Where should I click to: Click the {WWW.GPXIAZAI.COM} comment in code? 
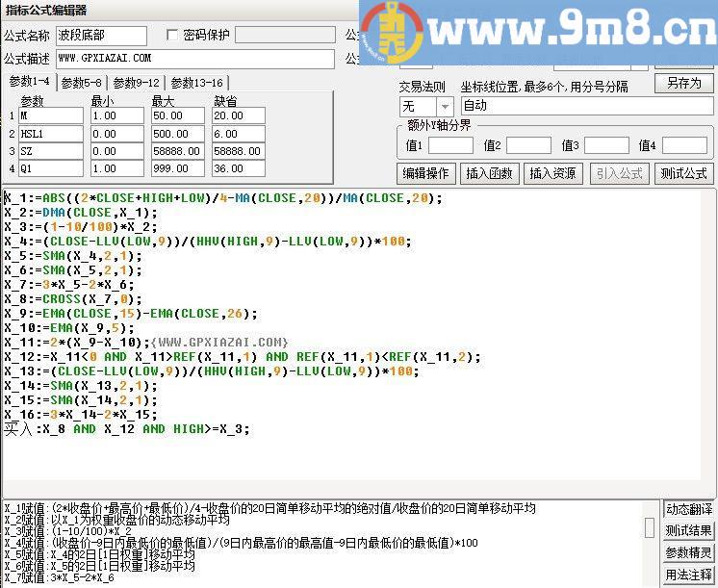click(219, 342)
